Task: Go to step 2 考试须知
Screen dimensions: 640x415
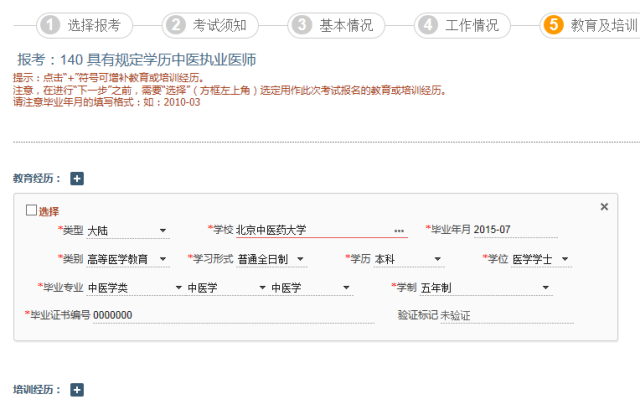Action: point(210,25)
